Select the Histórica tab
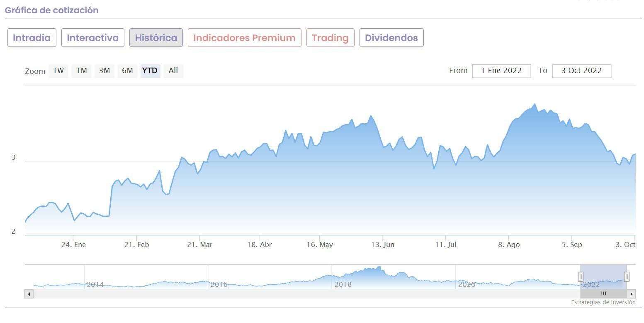This screenshot has width=644, height=323. point(156,38)
